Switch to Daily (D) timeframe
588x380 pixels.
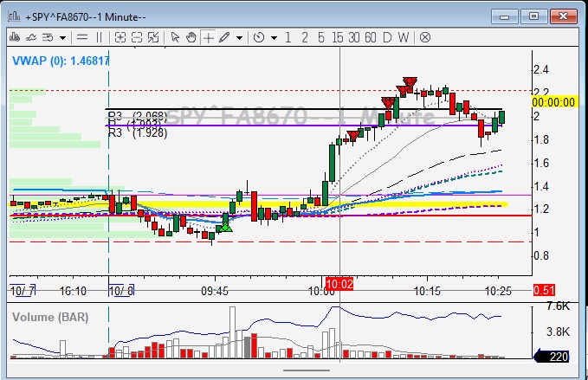387,37
